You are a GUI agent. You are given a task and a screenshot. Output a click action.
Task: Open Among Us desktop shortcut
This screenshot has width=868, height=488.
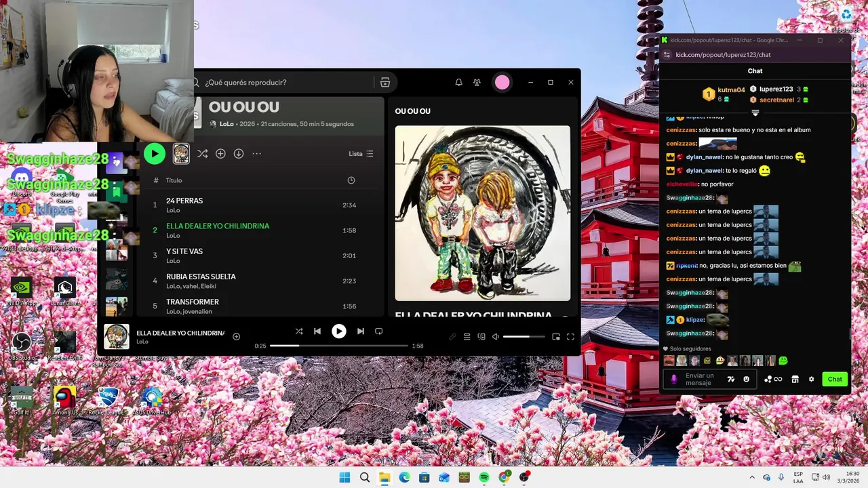pyautogui.click(x=65, y=399)
